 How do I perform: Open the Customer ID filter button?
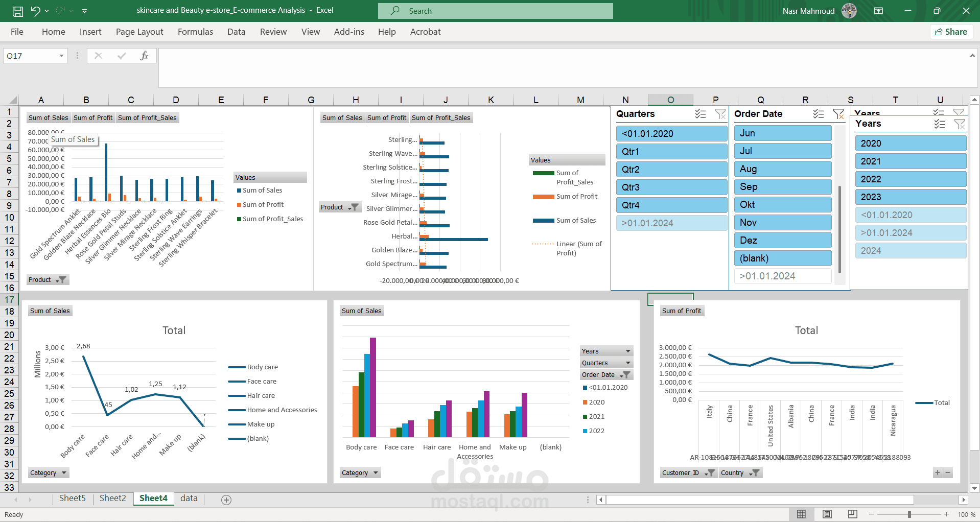click(688, 472)
